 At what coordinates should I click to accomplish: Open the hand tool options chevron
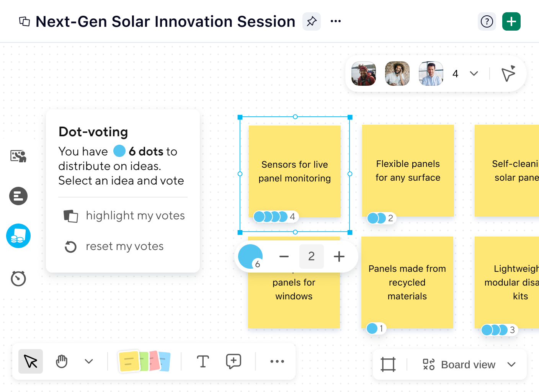88,361
